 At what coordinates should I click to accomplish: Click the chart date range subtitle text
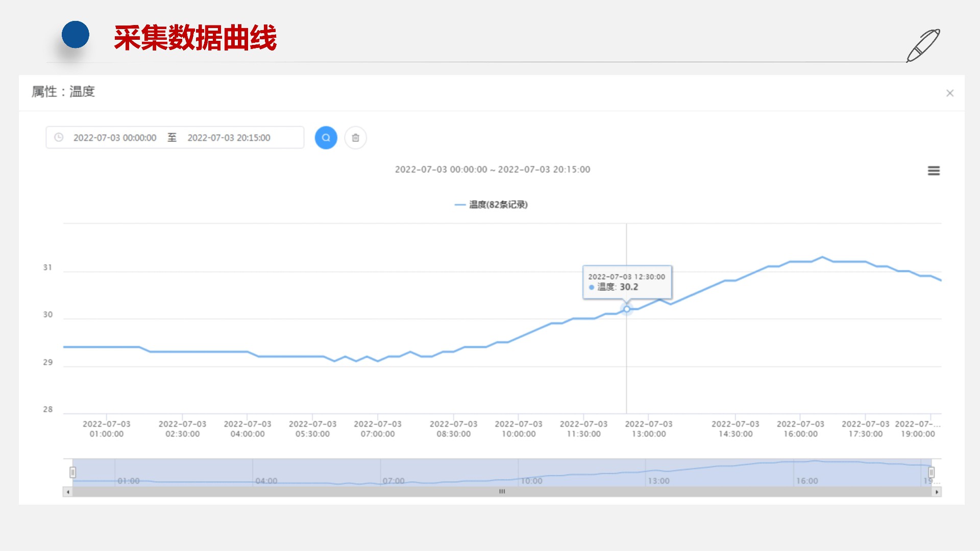click(492, 169)
